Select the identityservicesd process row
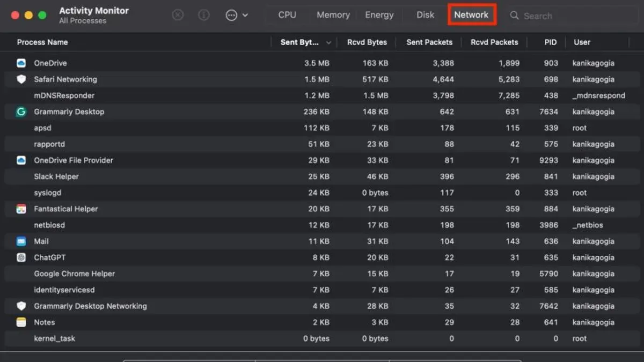644x362 pixels. (322, 290)
